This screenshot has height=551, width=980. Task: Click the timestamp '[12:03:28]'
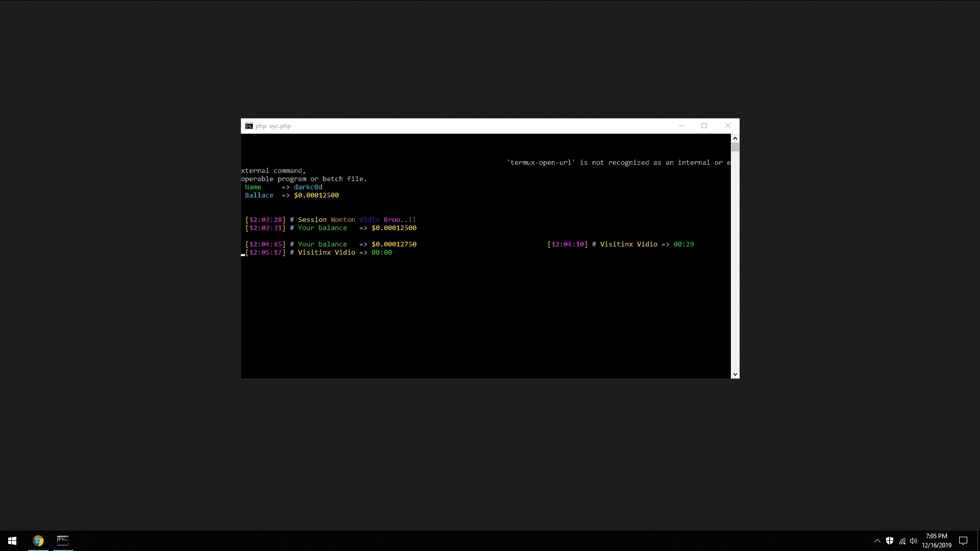pos(265,220)
